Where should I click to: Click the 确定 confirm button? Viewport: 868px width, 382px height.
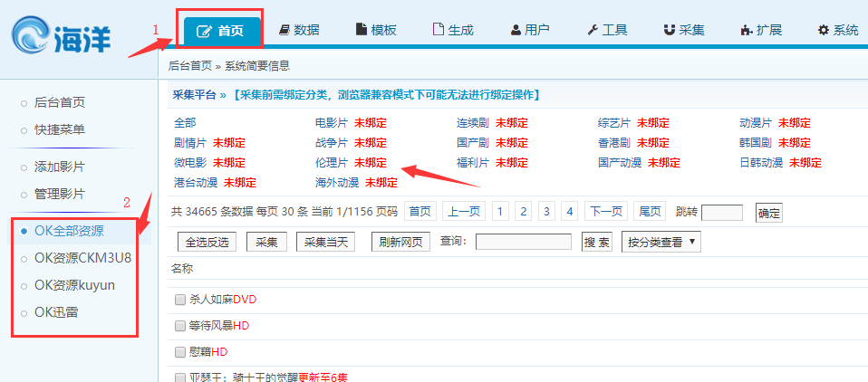tap(769, 213)
